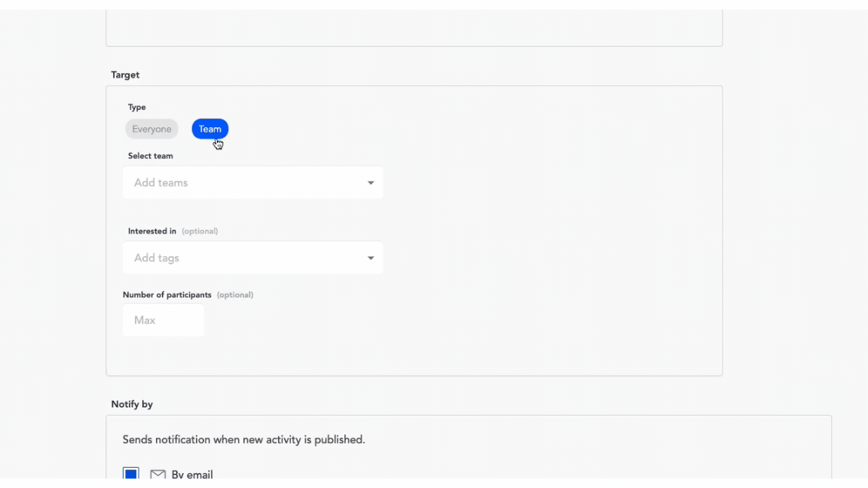
Task: Click the Number of participants label
Action: point(167,295)
